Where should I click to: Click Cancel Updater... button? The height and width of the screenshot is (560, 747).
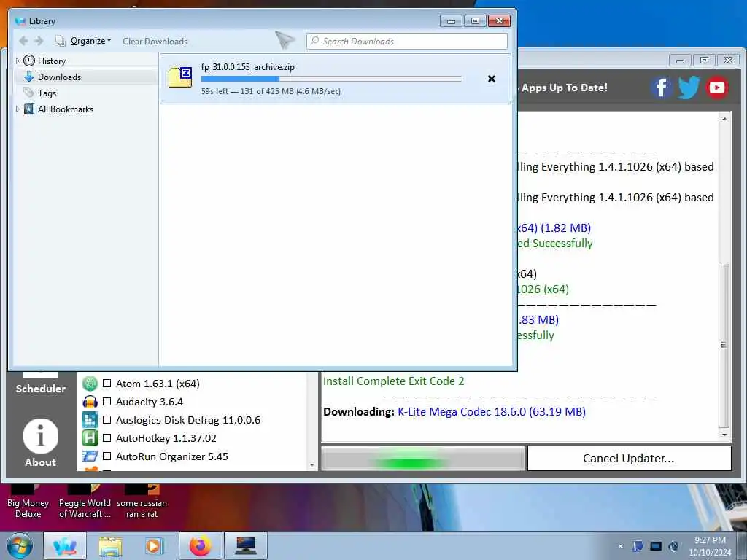point(630,458)
